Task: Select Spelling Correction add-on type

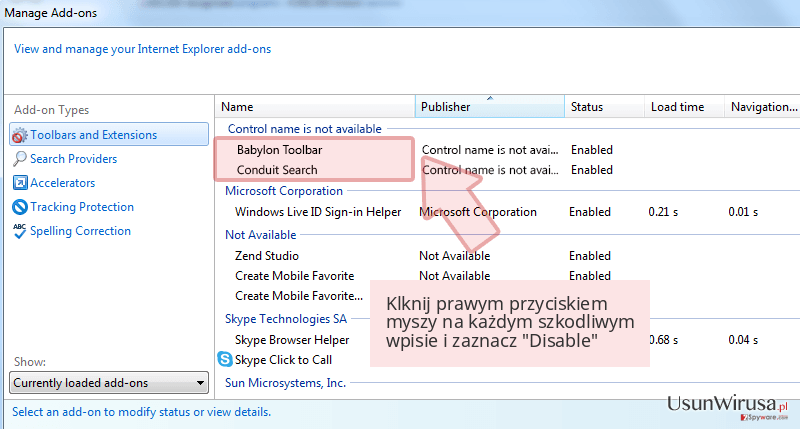Action: click(80, 231)
